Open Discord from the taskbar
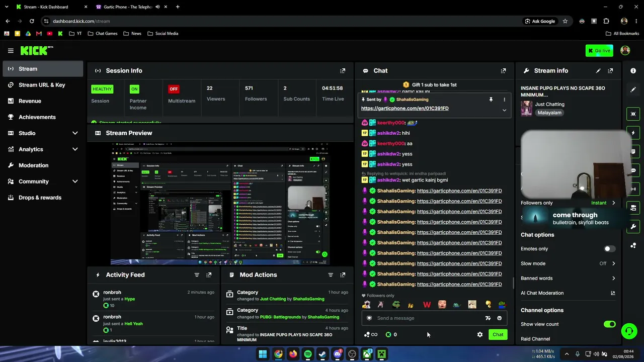Viewport: 644px width, 362px height. [338, 354]
